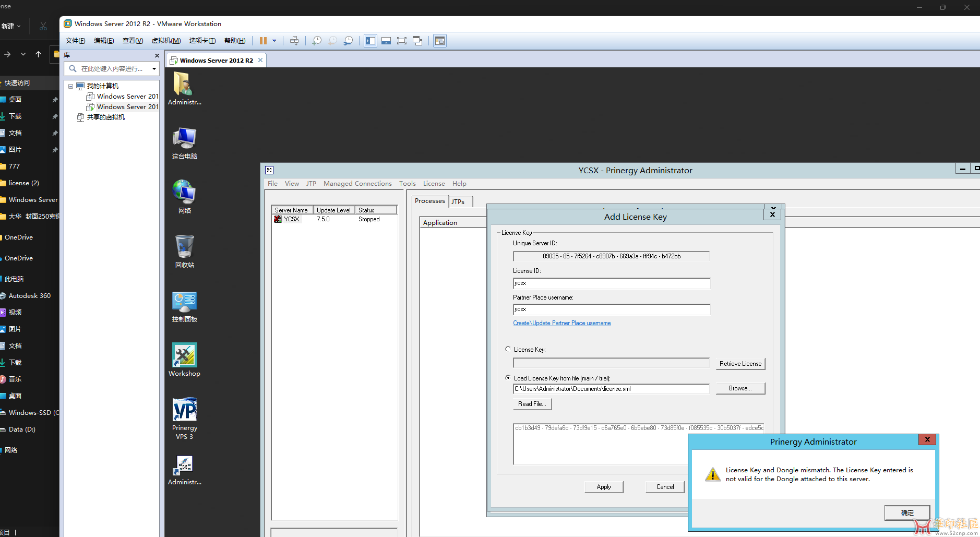Open Autodesk 360 in the Explorer sidebar
The width and height of the screenshot is (980, 537).
(x=29, y=296)
